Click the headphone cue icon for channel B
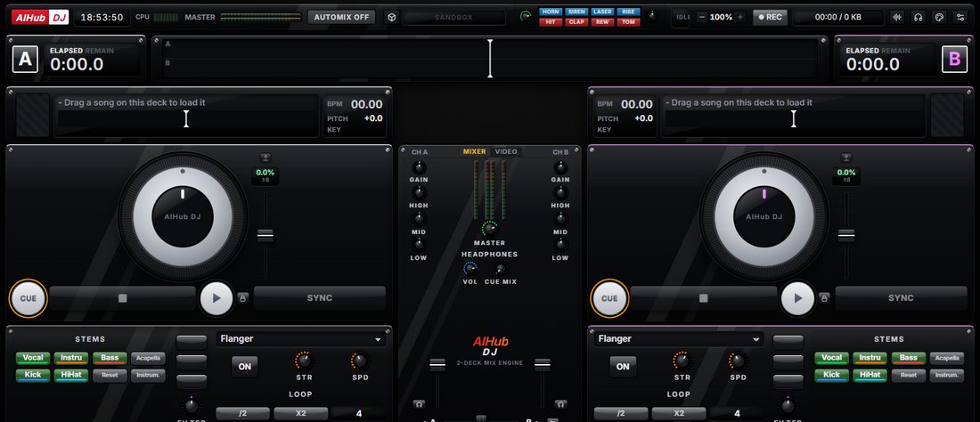Viewport: 980px width, 422px height. pos(560,404)
